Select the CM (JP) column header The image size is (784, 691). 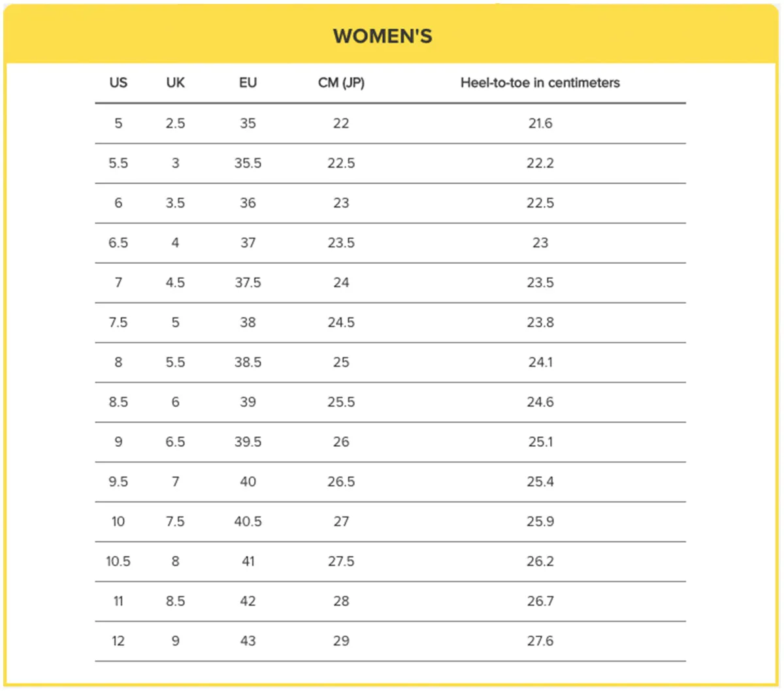click(341, 83)
